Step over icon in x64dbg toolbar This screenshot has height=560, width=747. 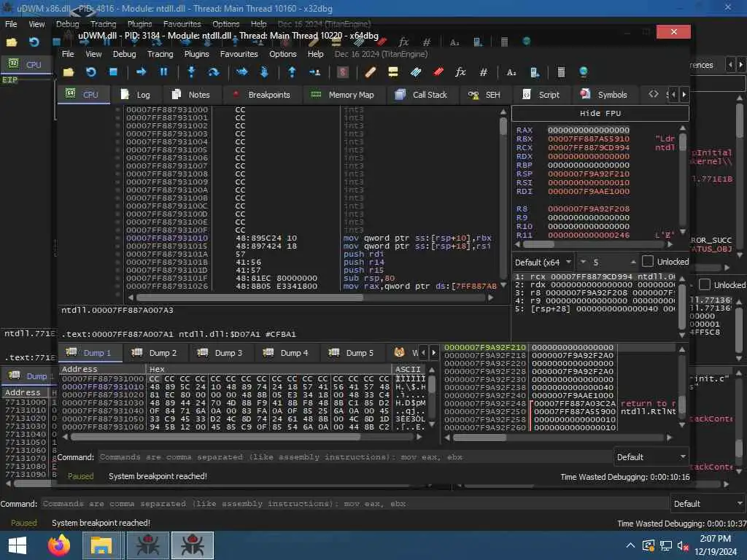point(214,72)
